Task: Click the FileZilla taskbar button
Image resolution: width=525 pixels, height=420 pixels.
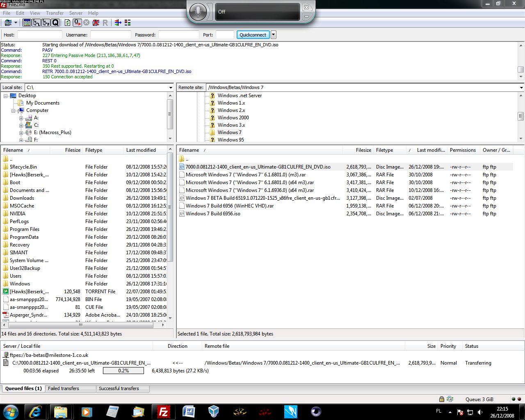Action: (163, 411)
